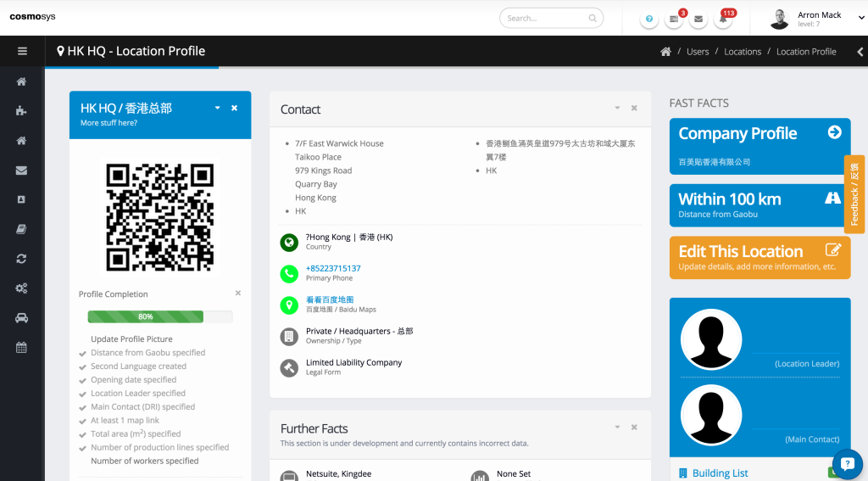Open the Building List link
Screen dimensions: 868x481
pos(721,473)
